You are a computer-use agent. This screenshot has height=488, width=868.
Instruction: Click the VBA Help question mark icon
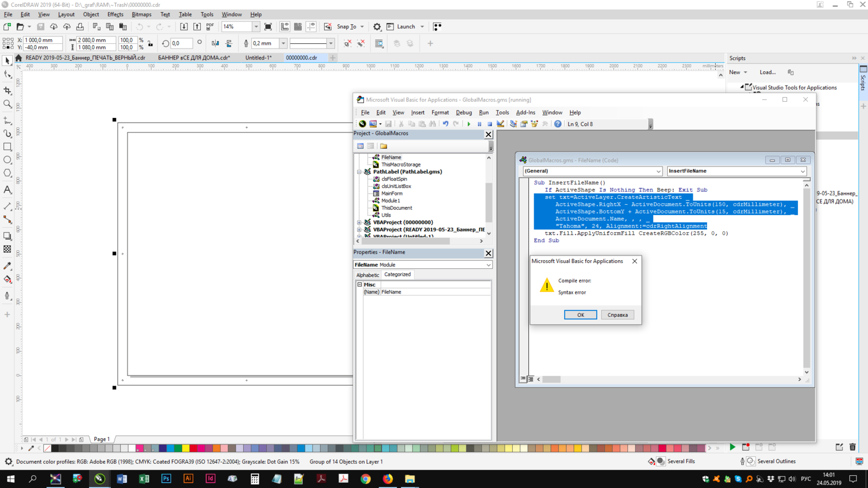pos(558,124)
